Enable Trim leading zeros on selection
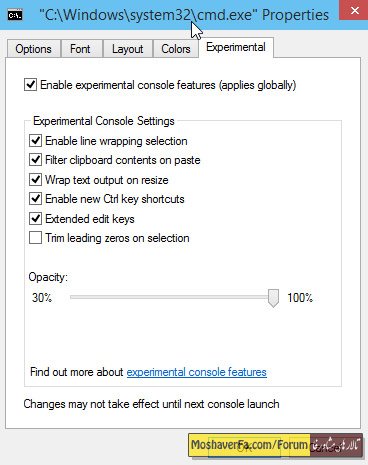368x465 pixels. coord(35,238)
